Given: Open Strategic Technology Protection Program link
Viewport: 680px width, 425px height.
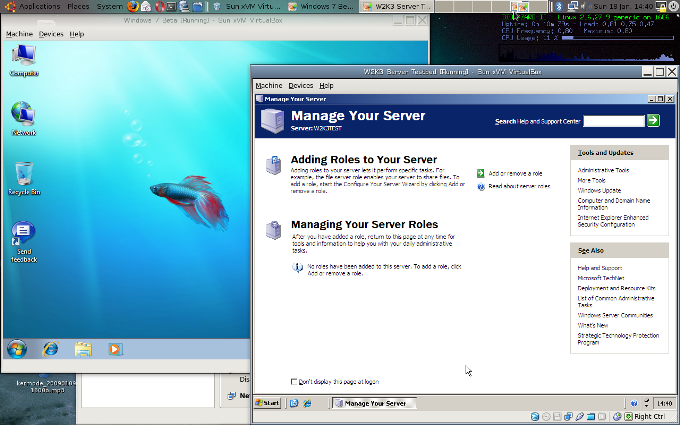Looking at the screenshot, I should click(x=618, y=339).
